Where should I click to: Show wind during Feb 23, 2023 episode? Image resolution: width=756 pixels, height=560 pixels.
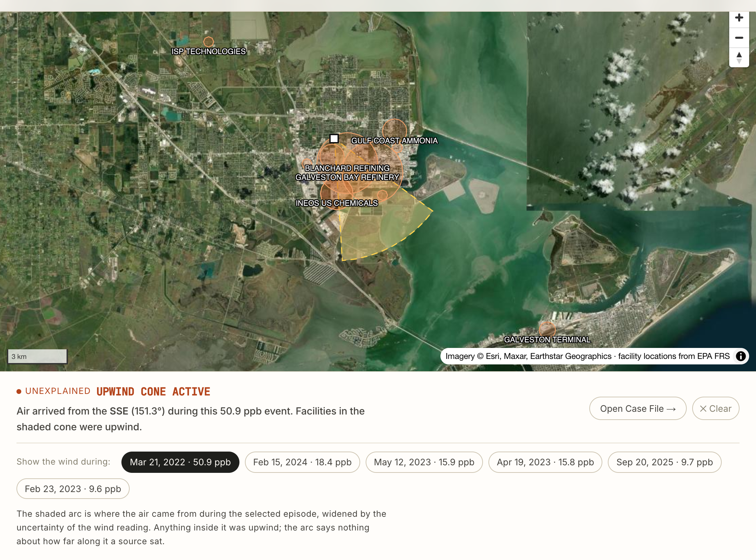pos(73,489)
